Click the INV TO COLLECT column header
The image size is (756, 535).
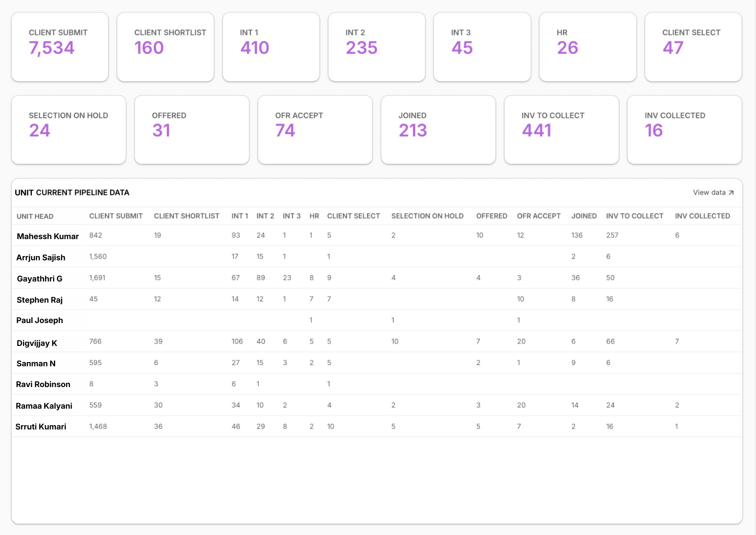pyautogui.click(x=635, y=216)
